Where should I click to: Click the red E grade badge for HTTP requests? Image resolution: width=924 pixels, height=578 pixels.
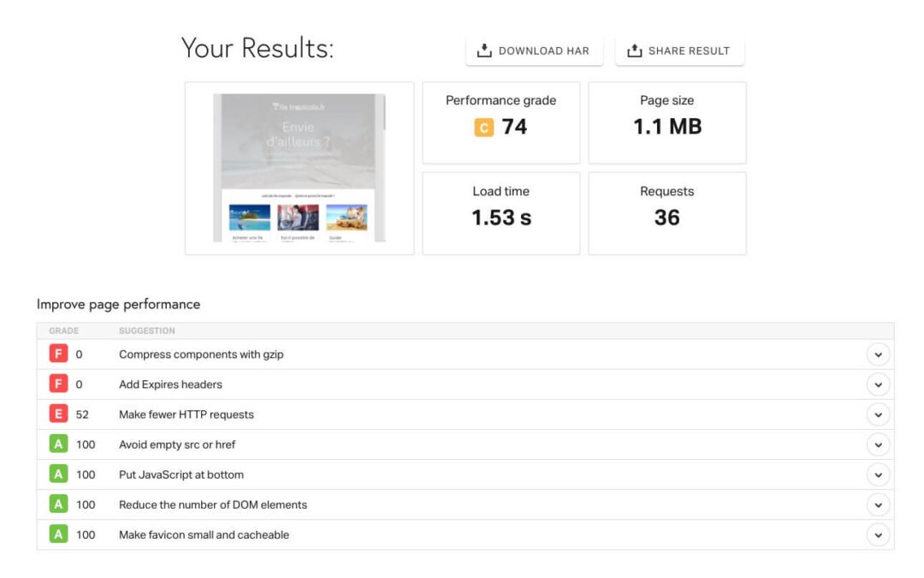coord(58,414)
